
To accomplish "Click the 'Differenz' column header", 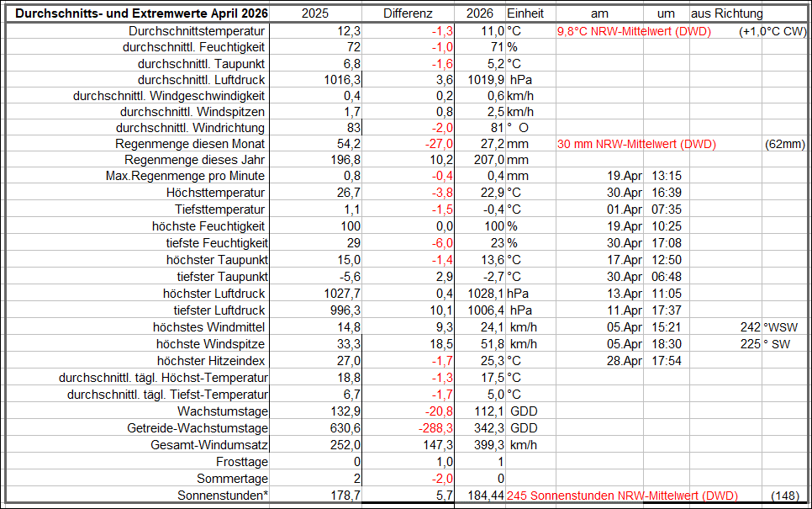I will (408, 14).
